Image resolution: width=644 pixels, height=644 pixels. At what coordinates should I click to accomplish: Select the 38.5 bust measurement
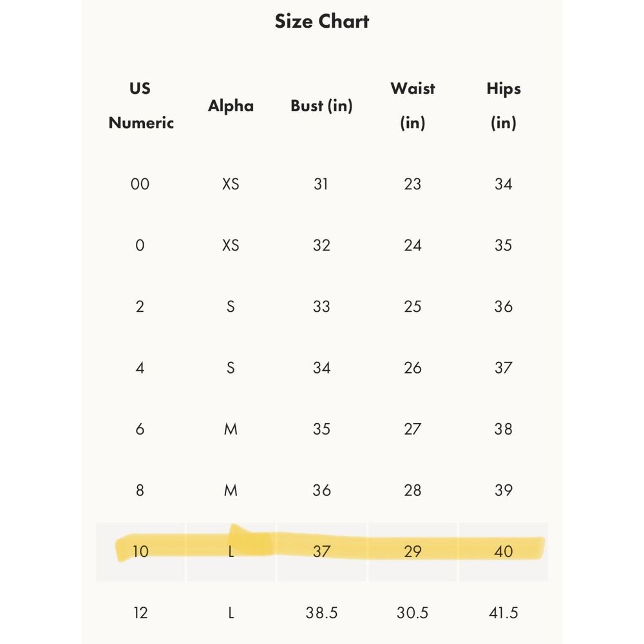click(321, 613)
